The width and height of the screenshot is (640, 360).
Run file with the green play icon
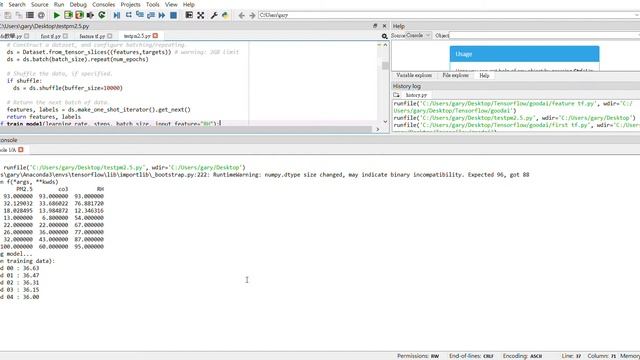(57, 15)
